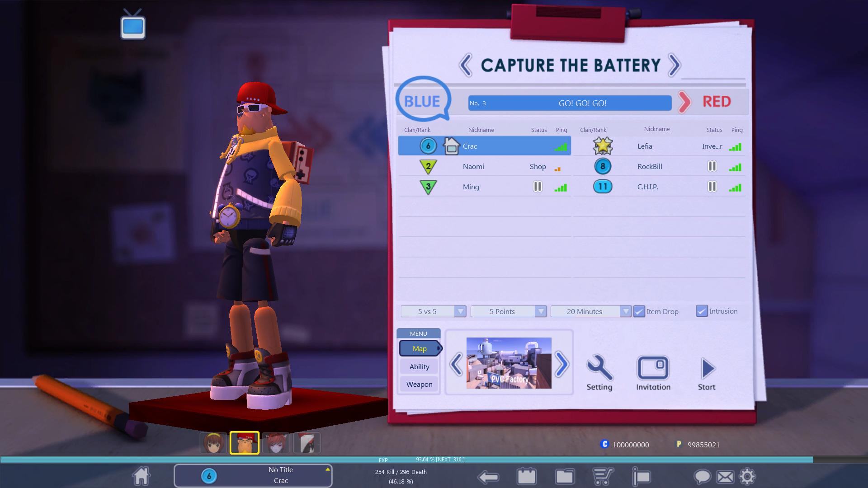The height and width of the screenshot is (488, 868).
Task: Go to next game mode arrow
Action: click(x=674, y=65)
